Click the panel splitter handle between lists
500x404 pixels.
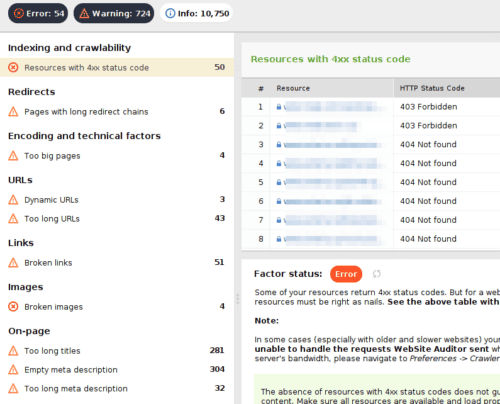(237, 299)
